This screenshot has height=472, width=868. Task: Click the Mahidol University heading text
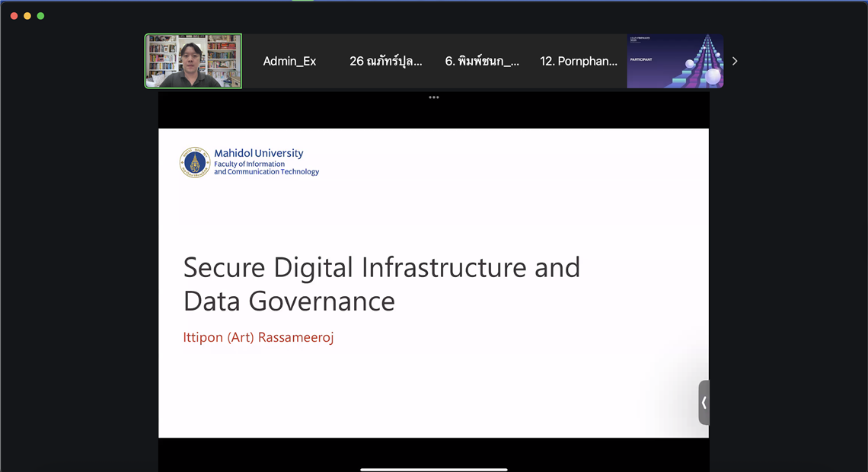pos(258,153)
